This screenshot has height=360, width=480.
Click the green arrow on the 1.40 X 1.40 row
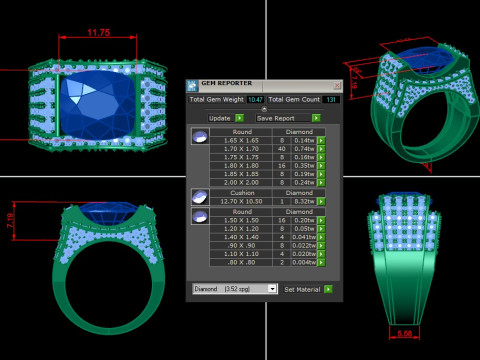(321, 237)
